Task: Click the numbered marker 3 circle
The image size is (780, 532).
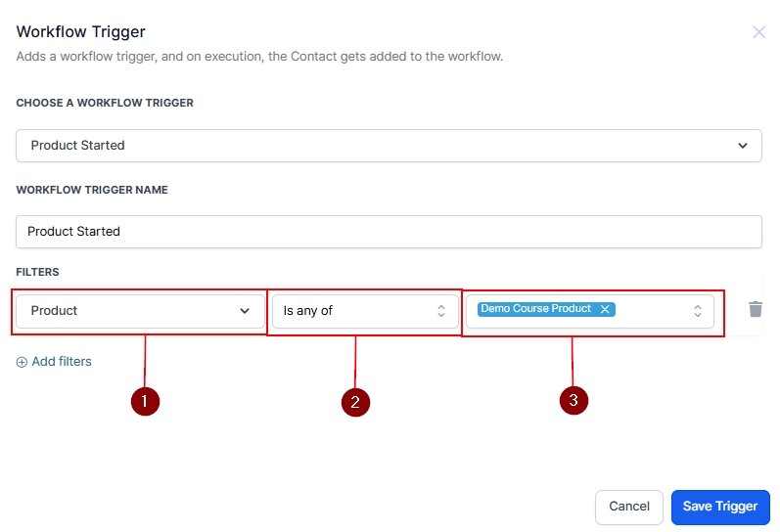Action: (574, 399)
